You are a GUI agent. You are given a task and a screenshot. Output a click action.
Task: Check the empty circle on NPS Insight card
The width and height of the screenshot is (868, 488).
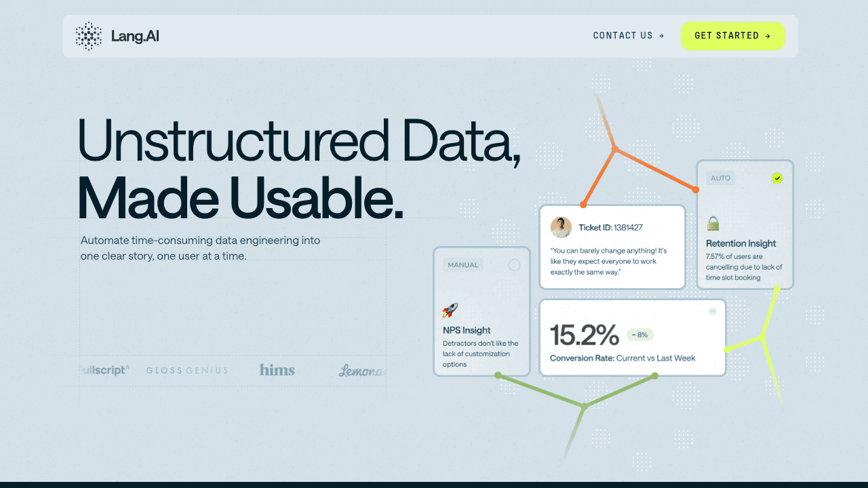pyautogui.click(x=514, y=265)
